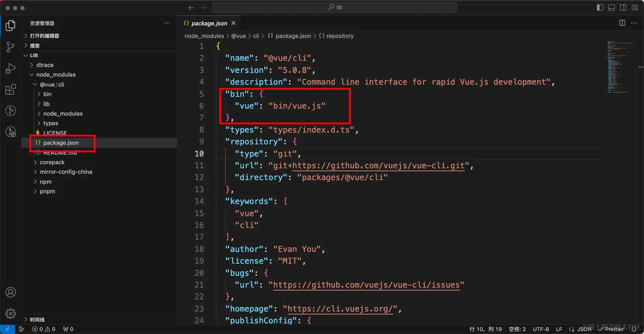Collapse the top-level node_modules folder
The width and height of the screenshot is (644, 334).
99,74
